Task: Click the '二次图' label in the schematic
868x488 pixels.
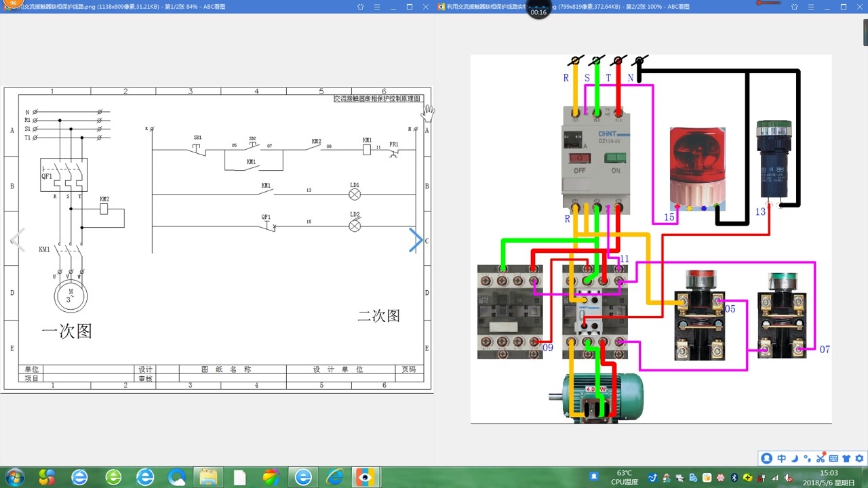Action: 379,315
